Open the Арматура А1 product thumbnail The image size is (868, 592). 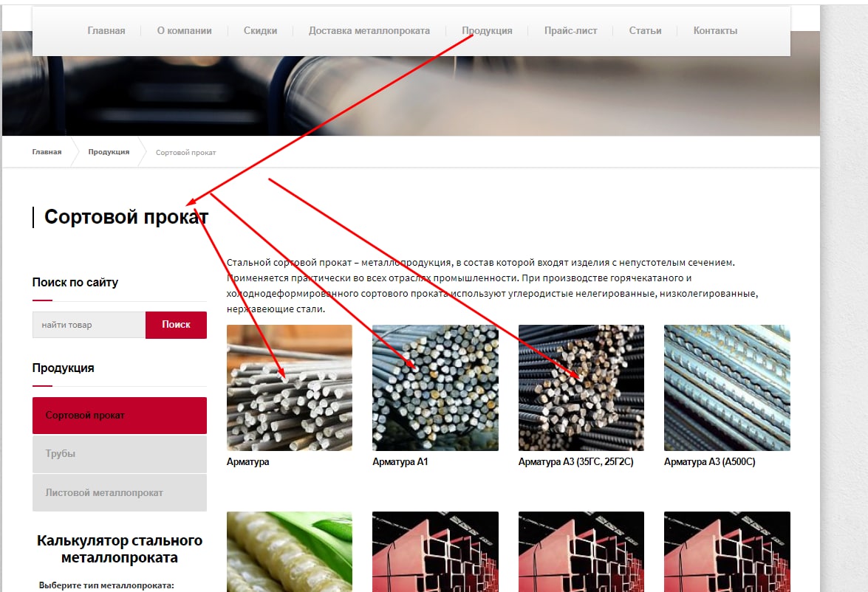pyautogui.click(x=435, y=388)
